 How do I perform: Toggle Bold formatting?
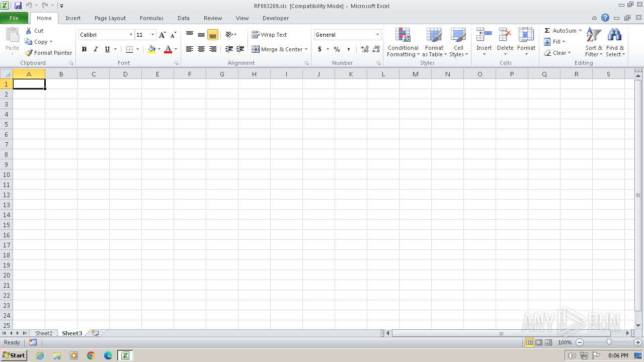[84, 49]
